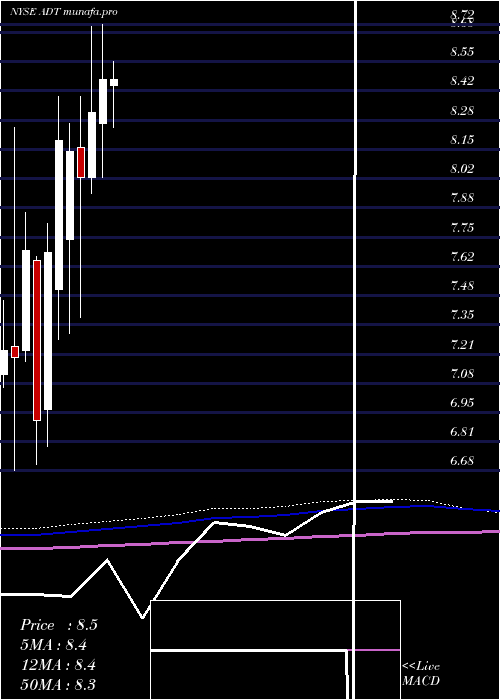Click the 8.42 price axis label
This screenshot has height=700, width=500.
[x=462, y=81]
